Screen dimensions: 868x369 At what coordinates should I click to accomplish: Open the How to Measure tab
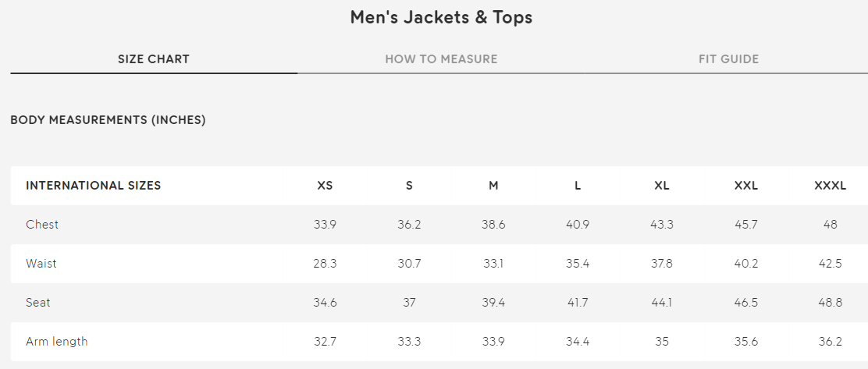[441, 59]
